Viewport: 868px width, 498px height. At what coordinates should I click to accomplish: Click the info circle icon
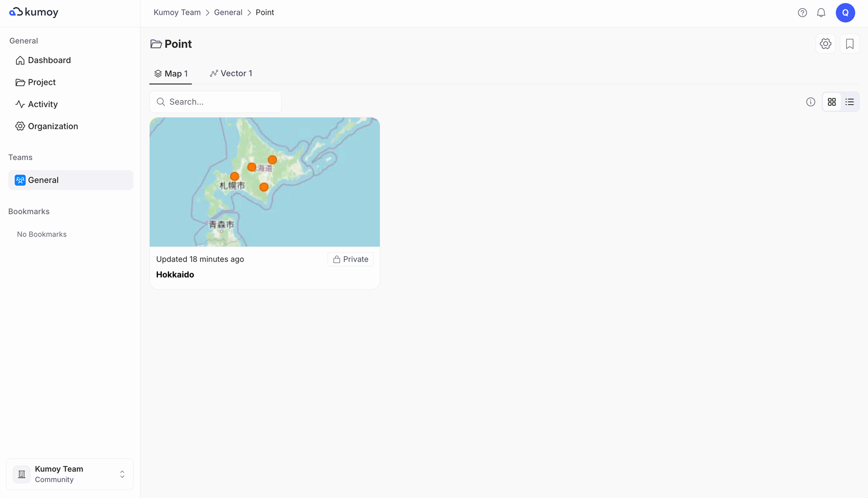[x=810, y=102]
